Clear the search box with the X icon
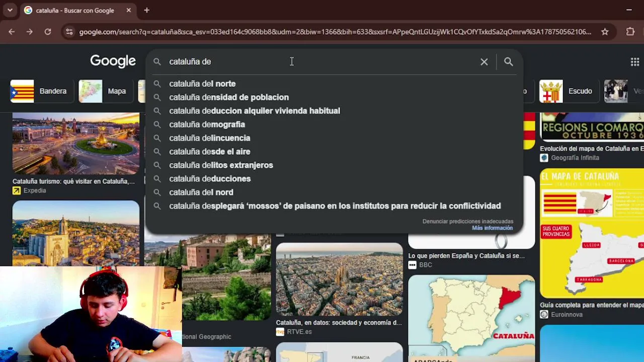The height and width of the screenshot is (362, 644). coord(484,62)
